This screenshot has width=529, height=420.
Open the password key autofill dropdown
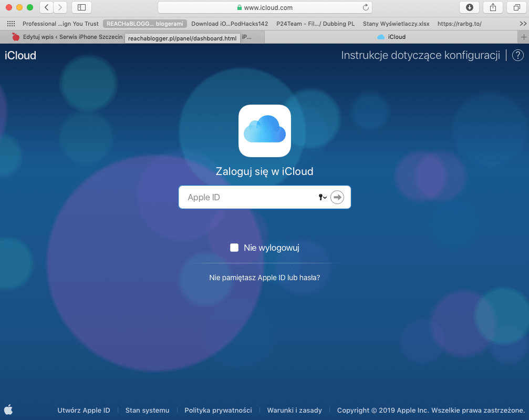322,197
